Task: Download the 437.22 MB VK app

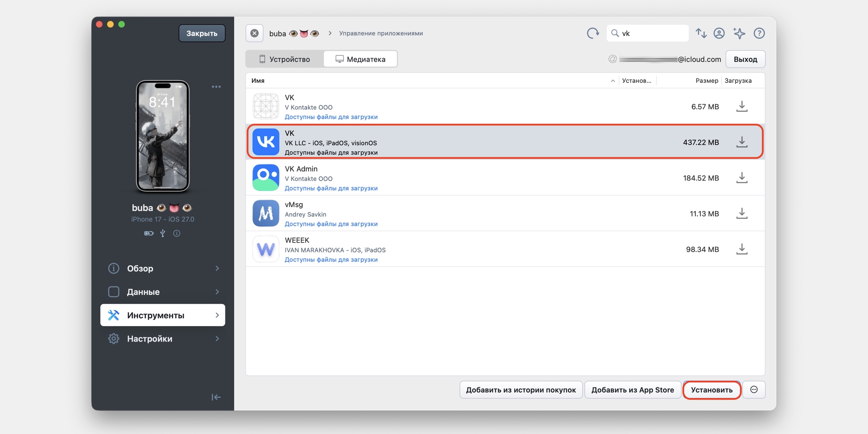Action: [742, 142]
